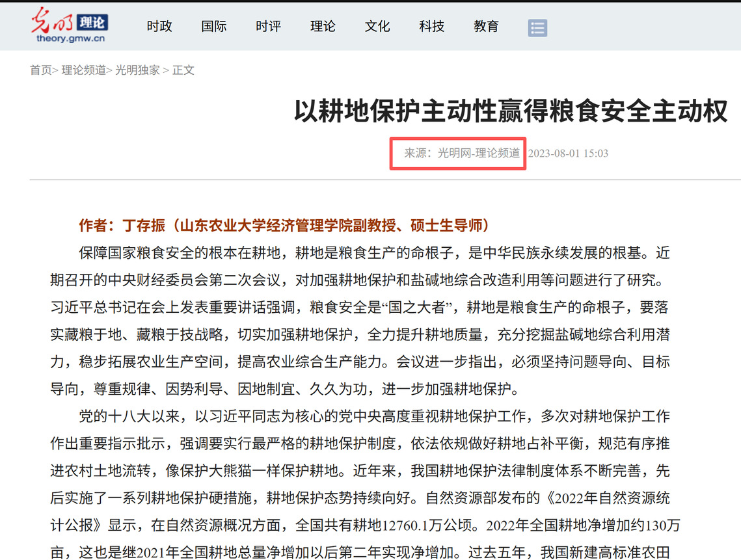Follow the 光明独家 breadcrumb link

137,70
